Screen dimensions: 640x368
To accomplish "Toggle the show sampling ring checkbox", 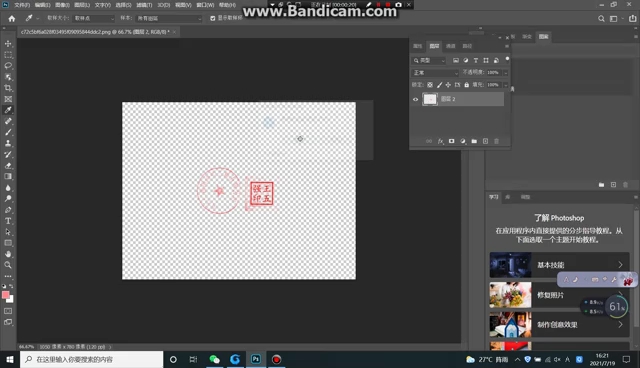I will tap(213, 18).
